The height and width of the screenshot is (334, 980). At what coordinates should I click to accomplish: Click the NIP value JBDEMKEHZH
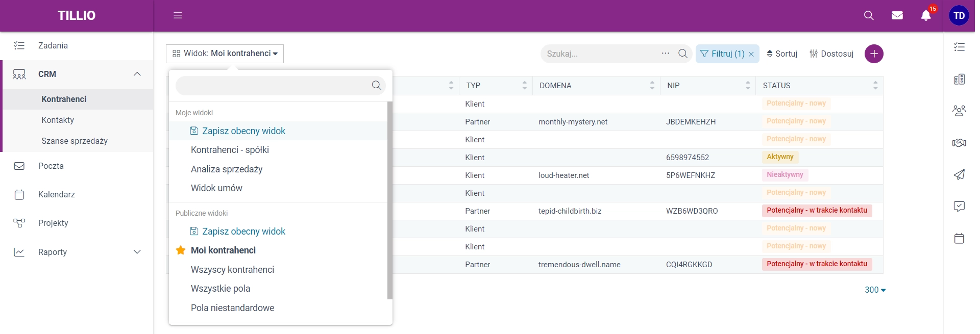pos(691,122)
